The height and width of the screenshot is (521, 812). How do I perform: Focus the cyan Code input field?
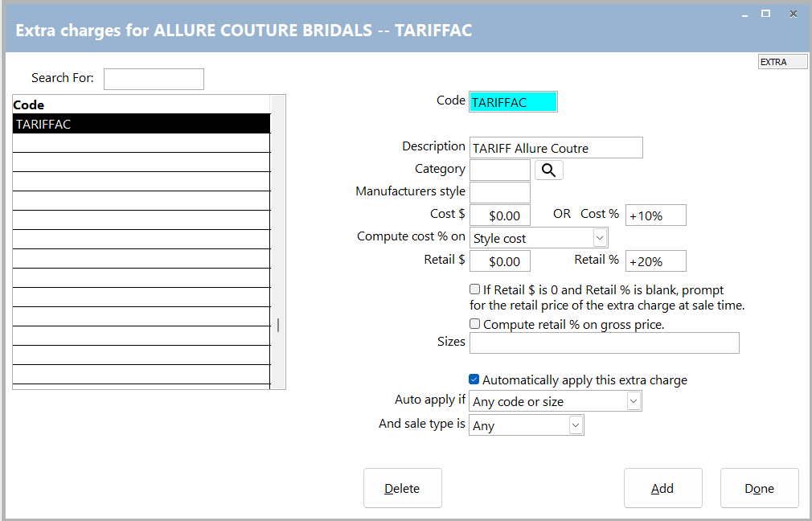[x=512, y=102]
